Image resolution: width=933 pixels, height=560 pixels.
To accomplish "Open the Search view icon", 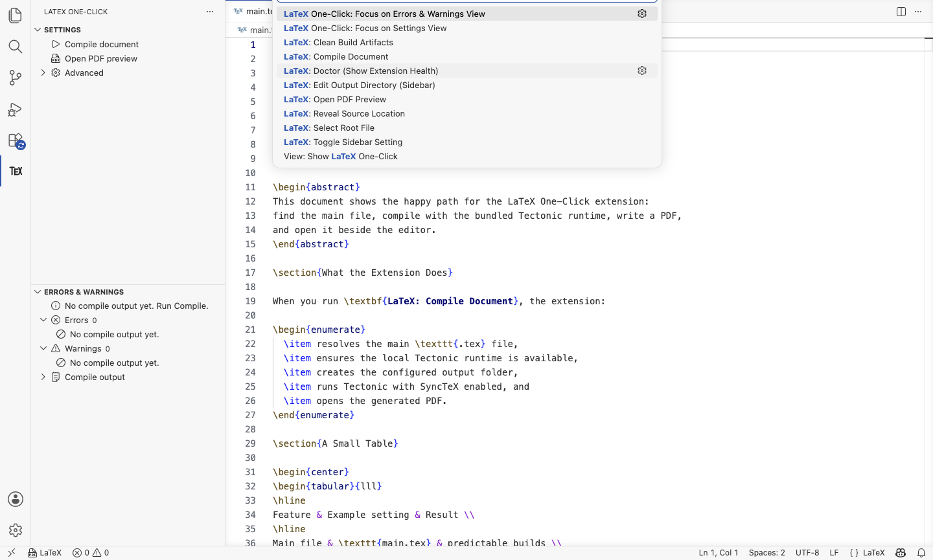I will click(x=16, y=47).
